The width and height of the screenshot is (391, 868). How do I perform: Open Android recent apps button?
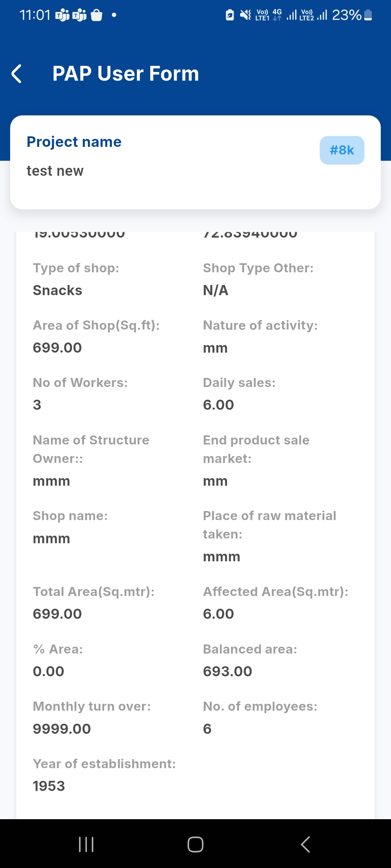pos(86,844)
